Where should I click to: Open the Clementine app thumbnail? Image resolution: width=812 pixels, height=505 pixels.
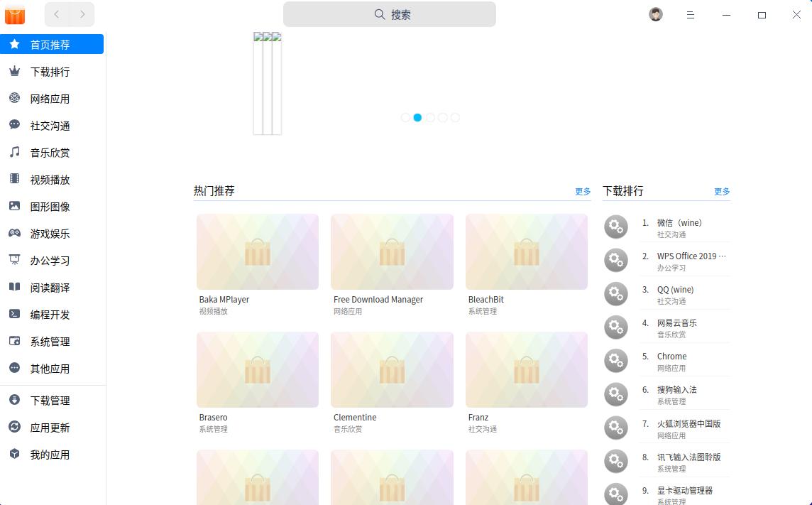[392, 370]
